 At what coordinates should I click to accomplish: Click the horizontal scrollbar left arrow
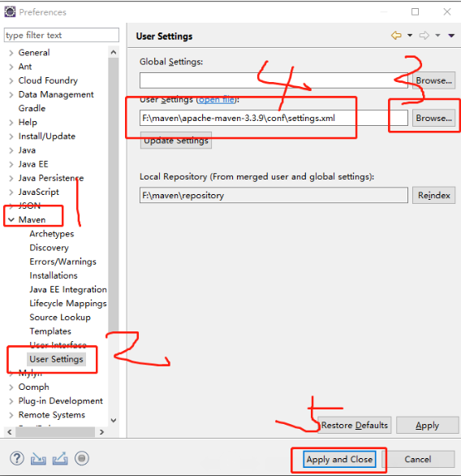coord(10,431)
